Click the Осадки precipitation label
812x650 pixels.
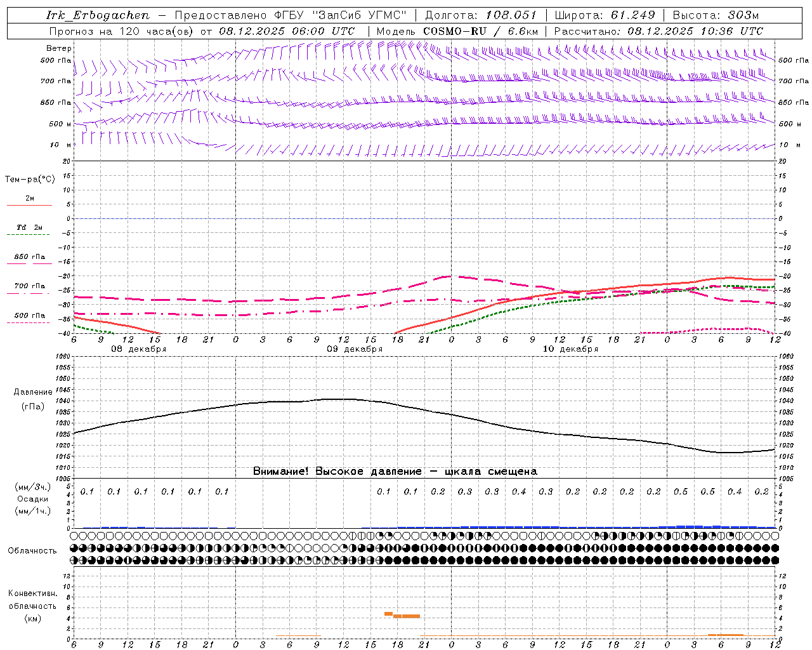[x=32, y=499]
